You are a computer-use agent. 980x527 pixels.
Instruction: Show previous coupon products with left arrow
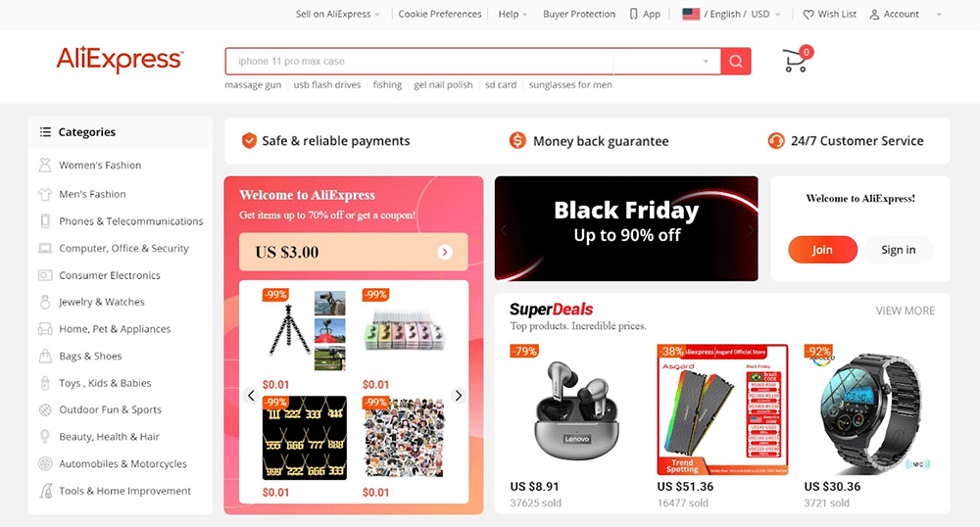point(251,396)
